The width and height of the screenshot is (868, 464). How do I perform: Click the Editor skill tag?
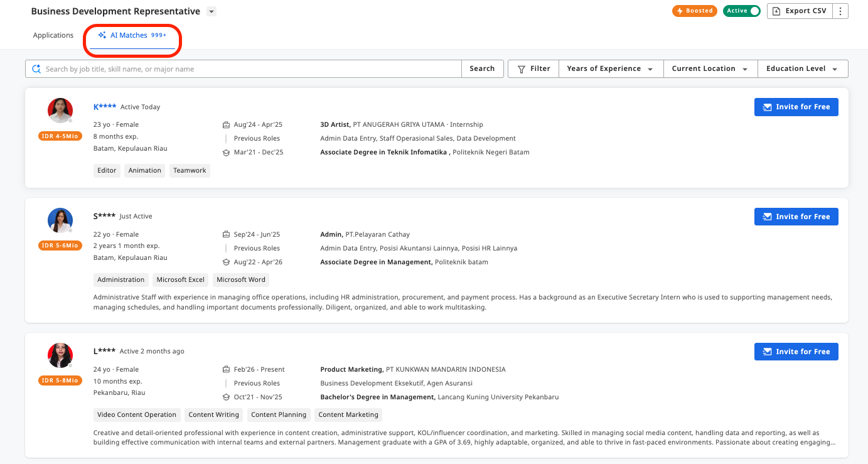point(107,170)
